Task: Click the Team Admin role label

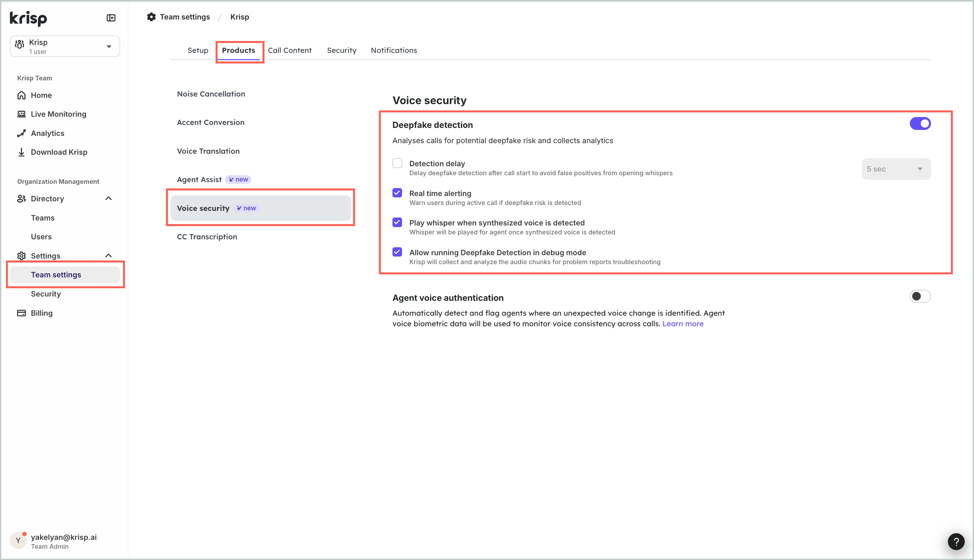Action: (50, 546)
